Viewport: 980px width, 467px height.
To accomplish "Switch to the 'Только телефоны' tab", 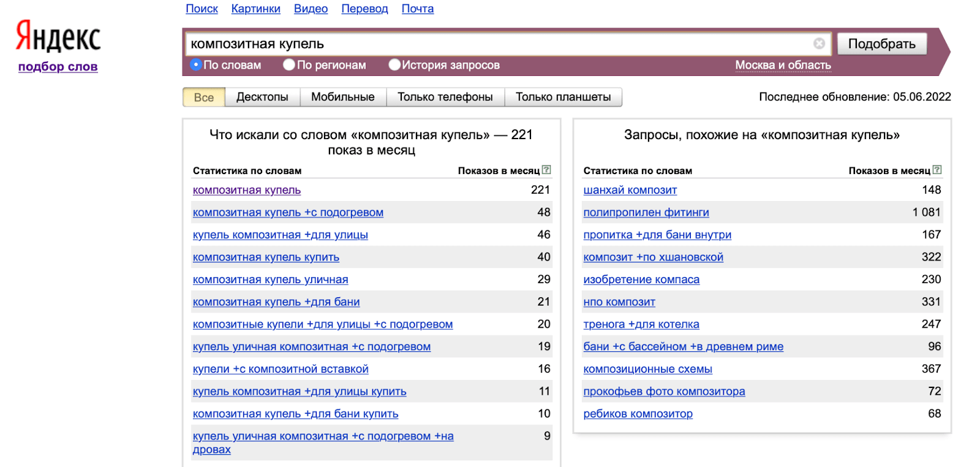I will (445, 97).
